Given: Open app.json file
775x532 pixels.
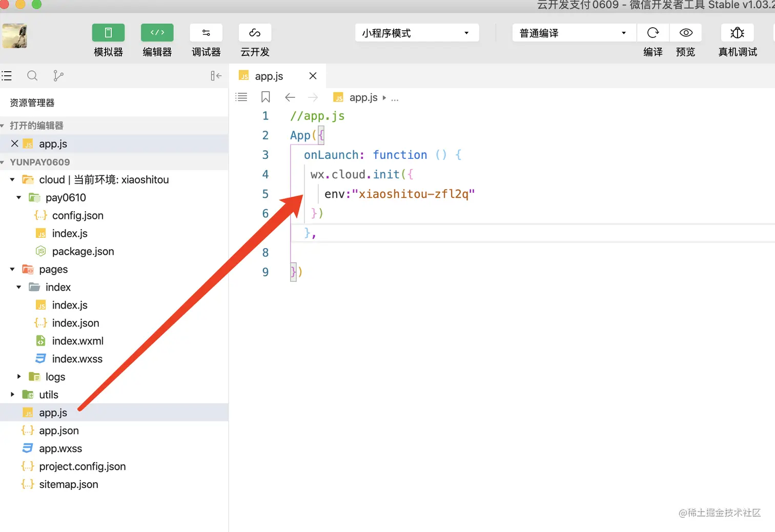Looking at the screenshot, I should tap(59, 431).
